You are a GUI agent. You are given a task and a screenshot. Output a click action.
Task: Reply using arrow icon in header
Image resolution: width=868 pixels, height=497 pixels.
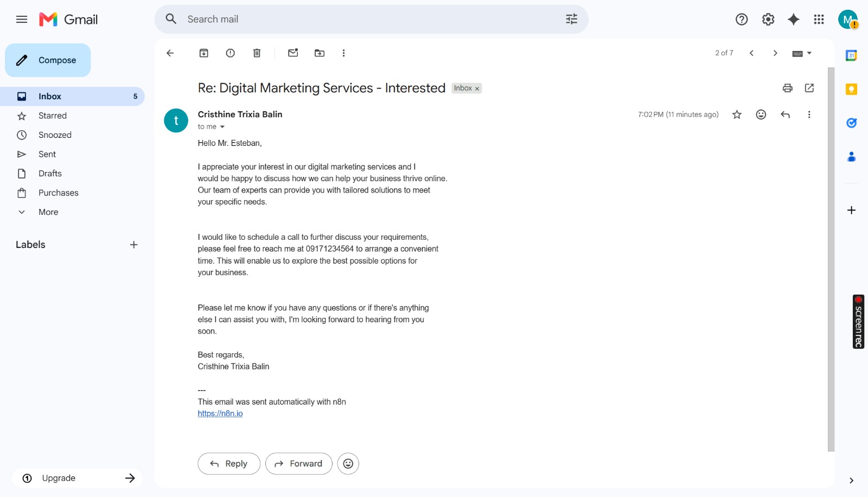[x=785, y=114]
